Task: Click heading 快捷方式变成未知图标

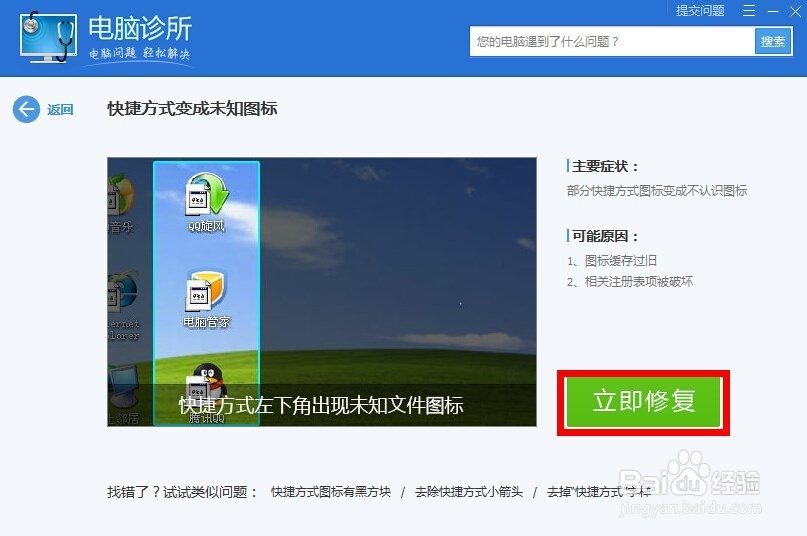Action: click(192, 109)
